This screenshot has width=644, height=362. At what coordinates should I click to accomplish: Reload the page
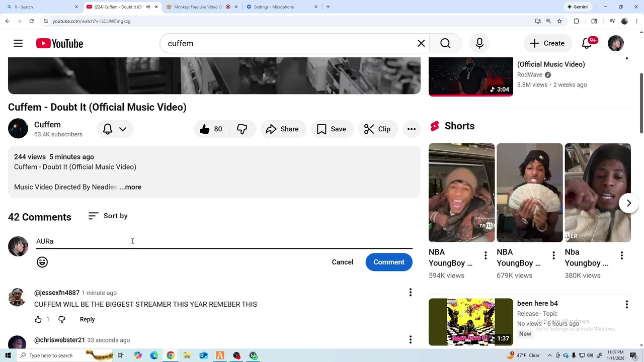click(x=31, y=21)
